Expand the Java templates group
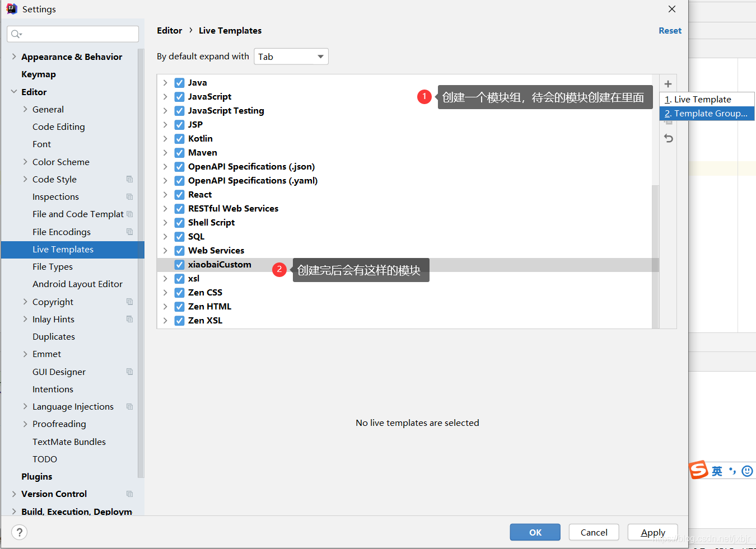The height and width of the screenshot is (549, 756). click(x=165, y=83)
